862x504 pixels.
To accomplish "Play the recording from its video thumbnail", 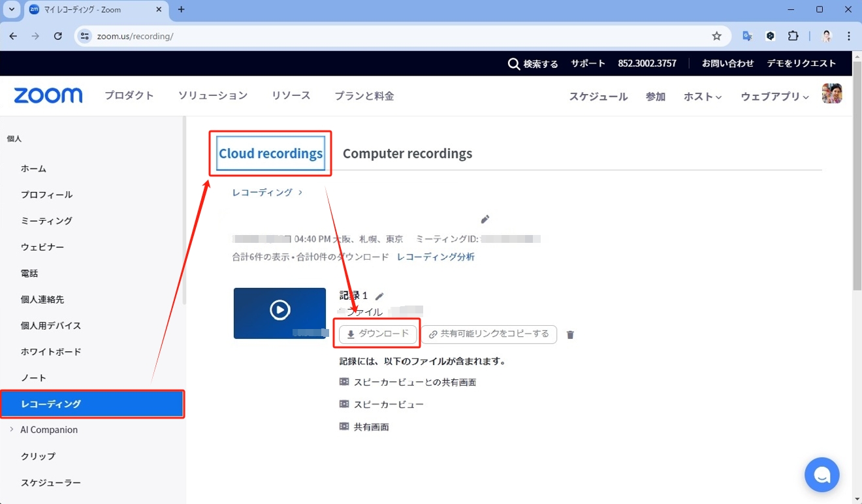I will [x=280, y=310].
